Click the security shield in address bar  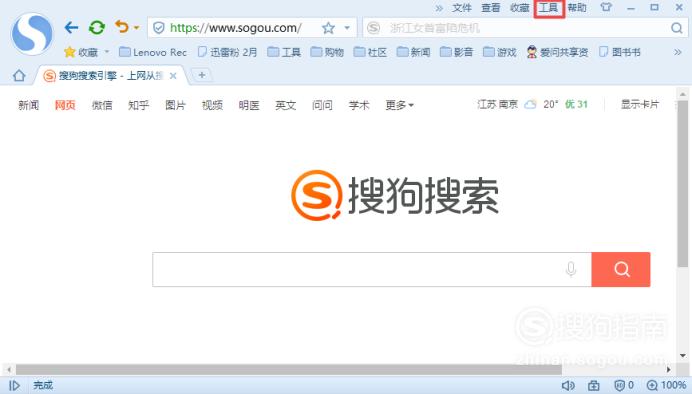(158, 28)
